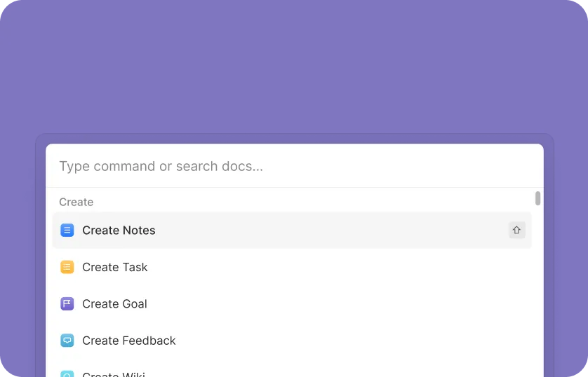
Task: Pick the Create Goal label
Action: point(114,303)
